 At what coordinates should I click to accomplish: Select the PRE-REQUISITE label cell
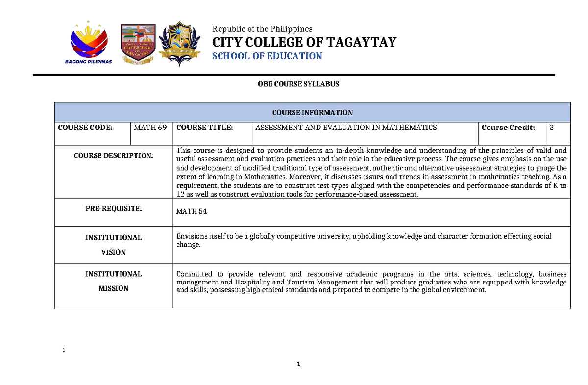pyautogui.click(x=113, y=208)
